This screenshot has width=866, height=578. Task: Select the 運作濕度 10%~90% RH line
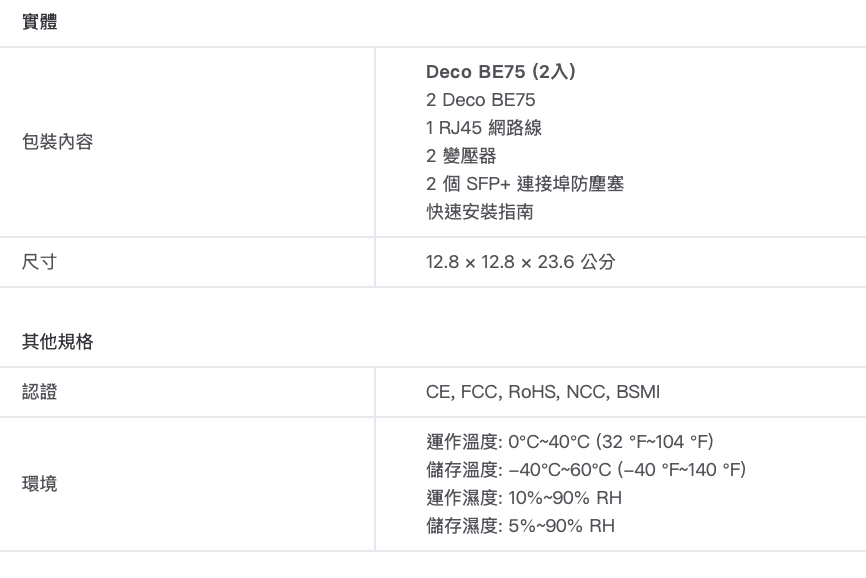[x=525, y=498]
